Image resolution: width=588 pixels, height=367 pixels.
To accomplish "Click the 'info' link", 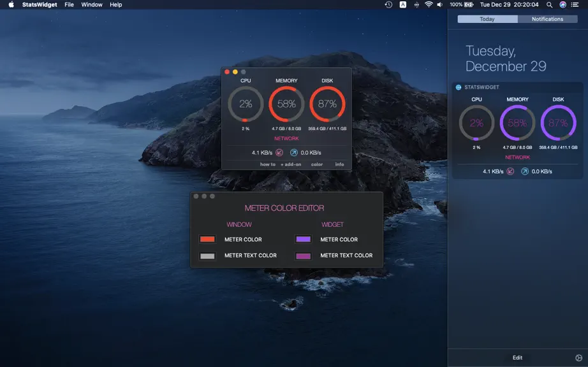I will pyautogui.click(x=339, y=164).
